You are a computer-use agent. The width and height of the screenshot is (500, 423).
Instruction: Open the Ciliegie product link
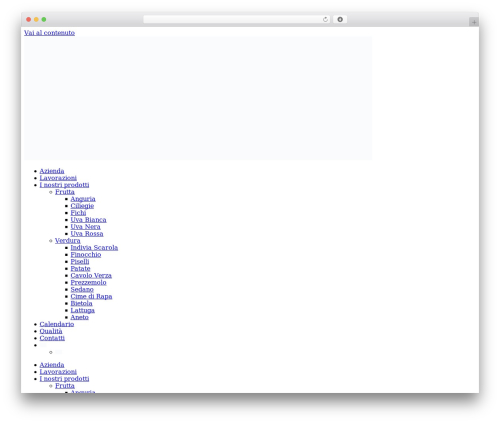(x=82, y=206)
